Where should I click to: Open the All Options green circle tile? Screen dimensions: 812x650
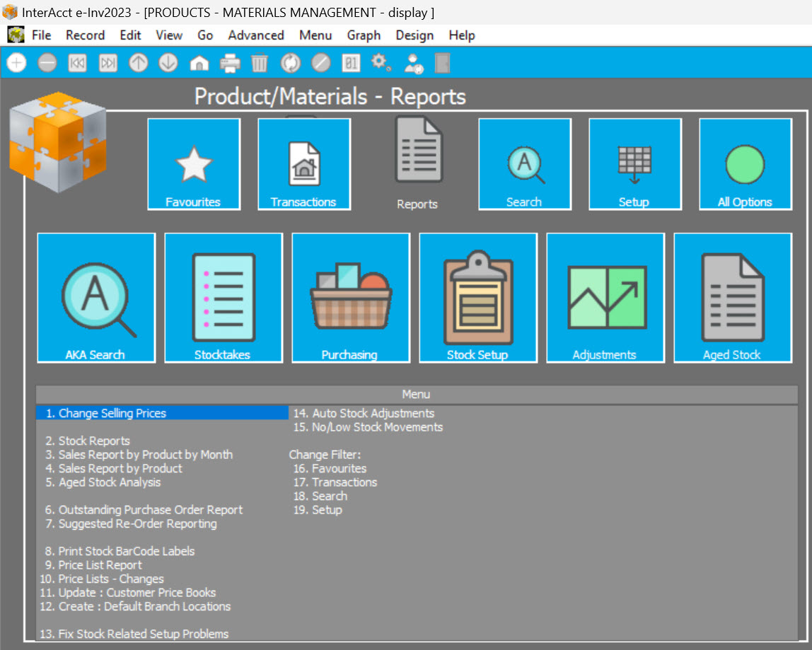pyautogui.click(x=746, y=164)
